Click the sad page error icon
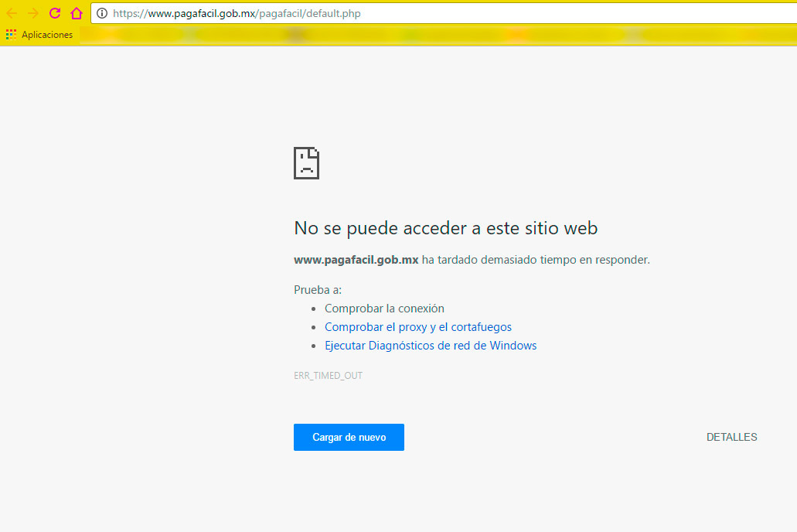This screenshot has height=532, width=797. 306,163
